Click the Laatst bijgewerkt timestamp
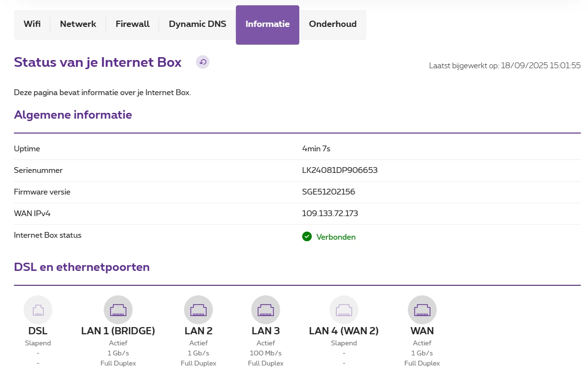 click(x=505, y=65)
